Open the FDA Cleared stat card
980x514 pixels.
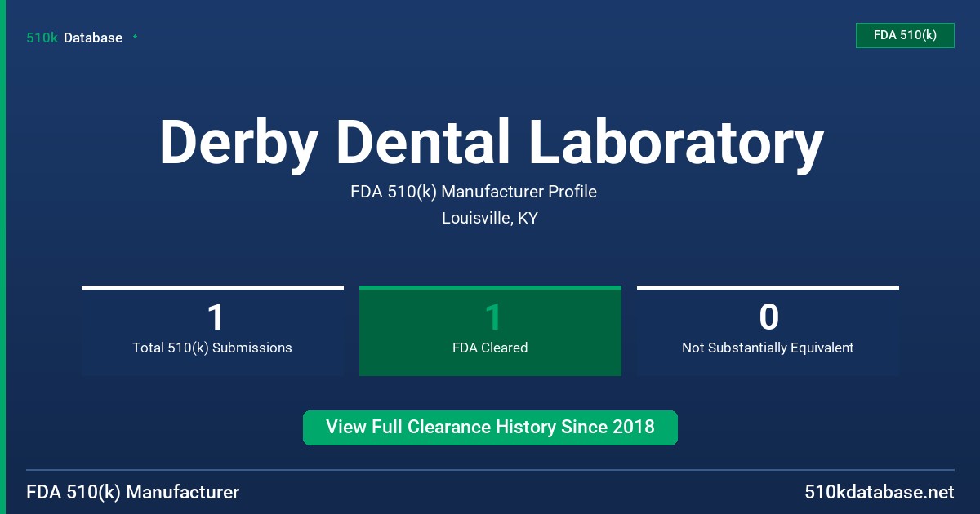490,331
